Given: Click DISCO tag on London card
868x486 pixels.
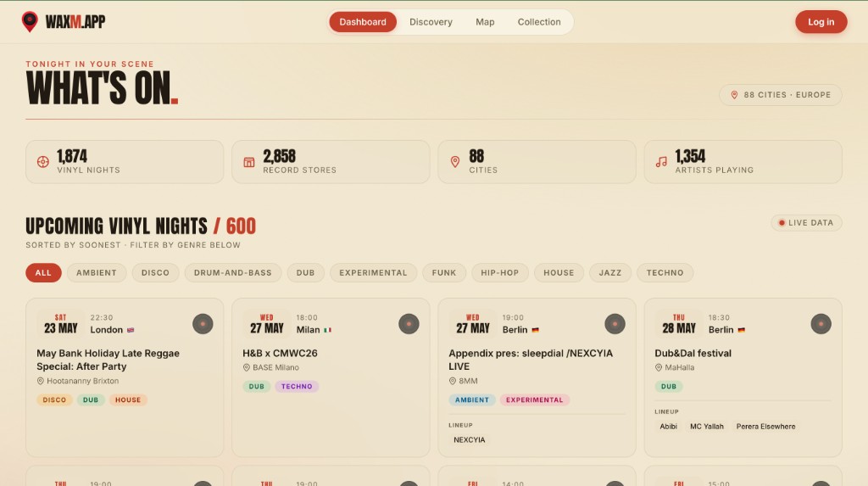Looking at the screenshot, I should point(54,400).
